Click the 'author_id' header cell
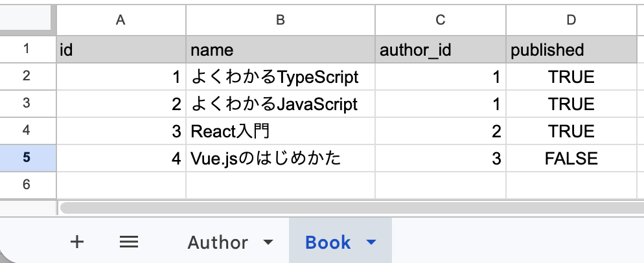Screen dimensions: 644x263 441,49
